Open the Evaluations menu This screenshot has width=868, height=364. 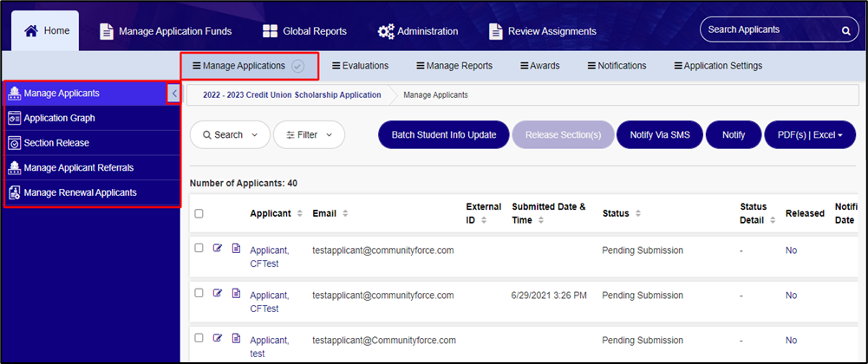pyautogui.click(x=361, y=66)
